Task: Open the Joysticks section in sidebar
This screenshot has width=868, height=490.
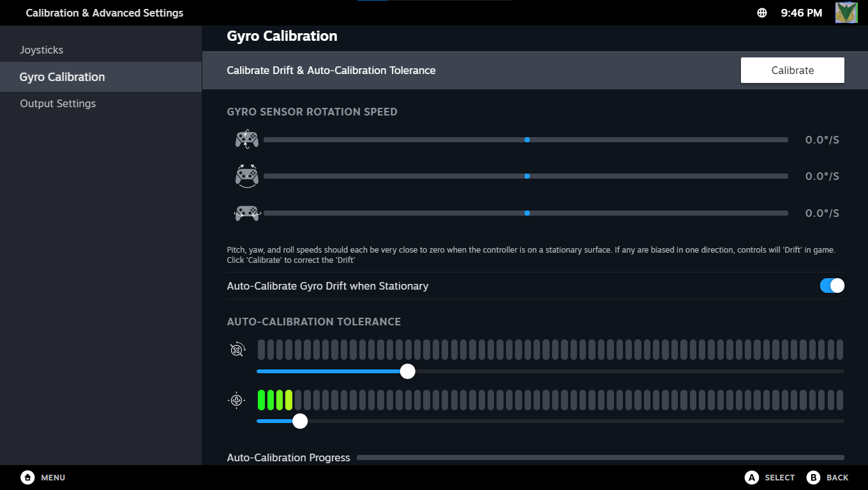Action: coord(41,50)
